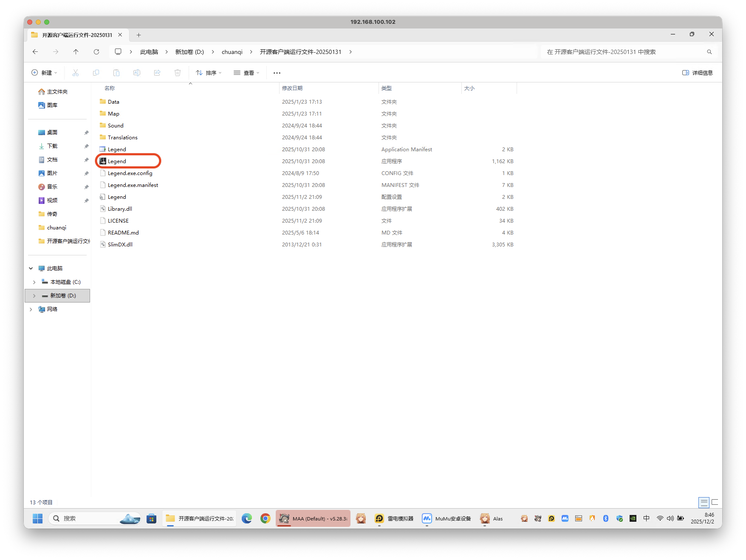This screenshot has width=746, height=560.
Task: Expand the 网络 tree node
Action: pos(31,309)
